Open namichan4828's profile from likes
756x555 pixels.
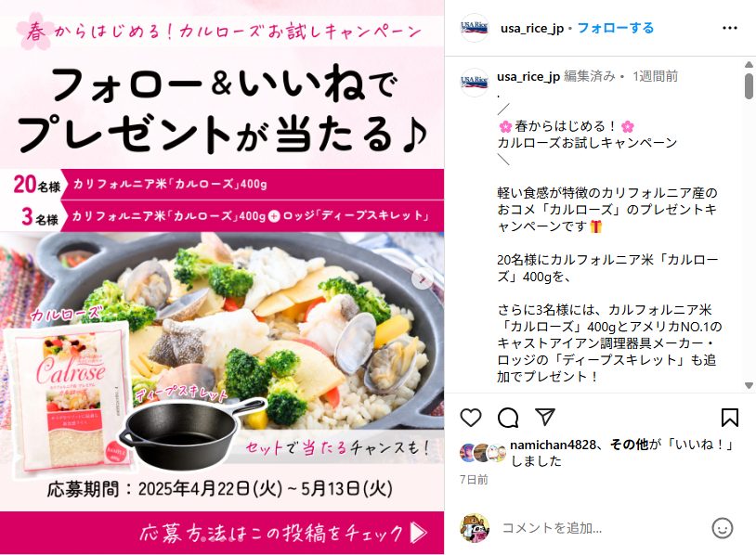(553, 445)
